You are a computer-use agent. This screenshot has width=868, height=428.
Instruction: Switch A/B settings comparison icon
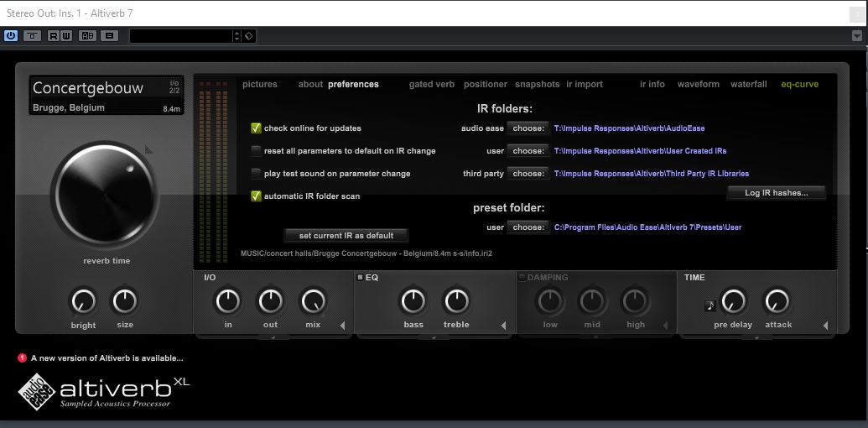click(87, 36)
